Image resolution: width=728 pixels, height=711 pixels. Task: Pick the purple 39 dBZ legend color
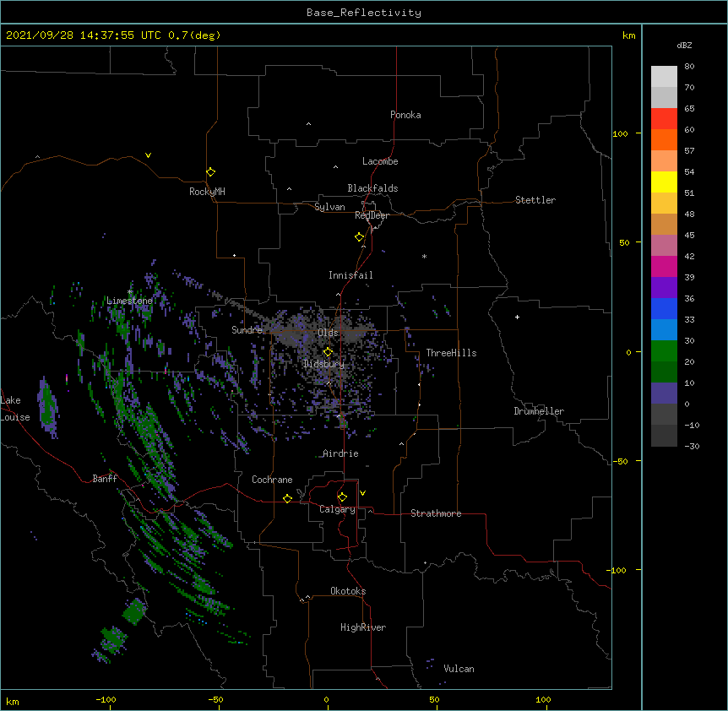coord(664,287)
